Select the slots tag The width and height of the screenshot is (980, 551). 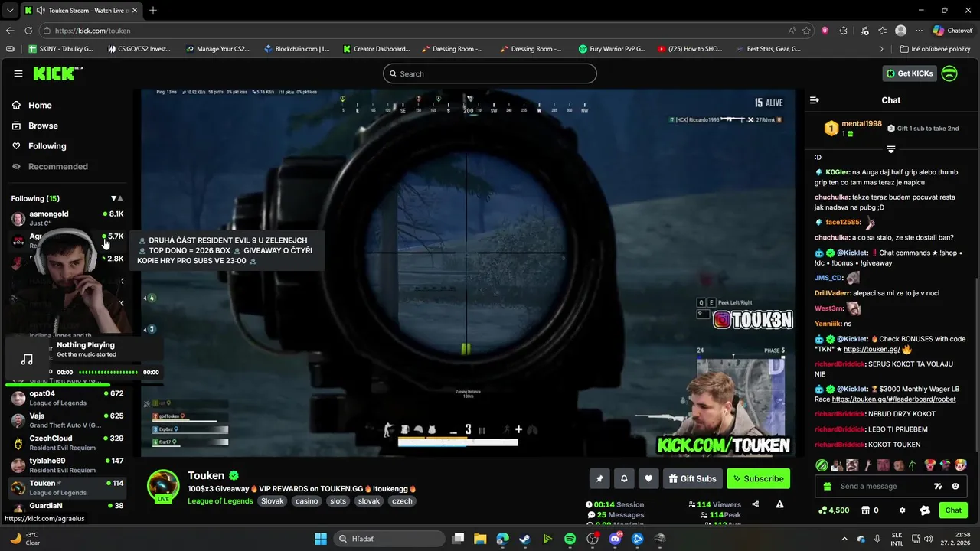338,501
